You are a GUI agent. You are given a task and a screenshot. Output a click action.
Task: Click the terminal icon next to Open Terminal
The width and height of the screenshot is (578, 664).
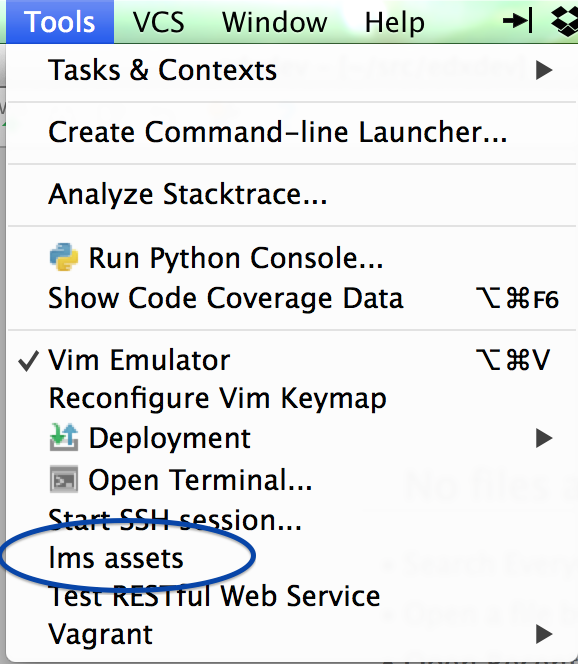[64, 479]
